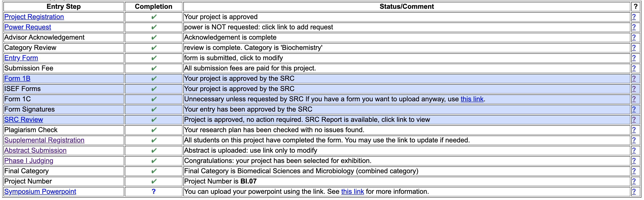Click 'this link' in Symposium Powerpoint row
This screenshot has width=644, height=200.
coord(352,191)
